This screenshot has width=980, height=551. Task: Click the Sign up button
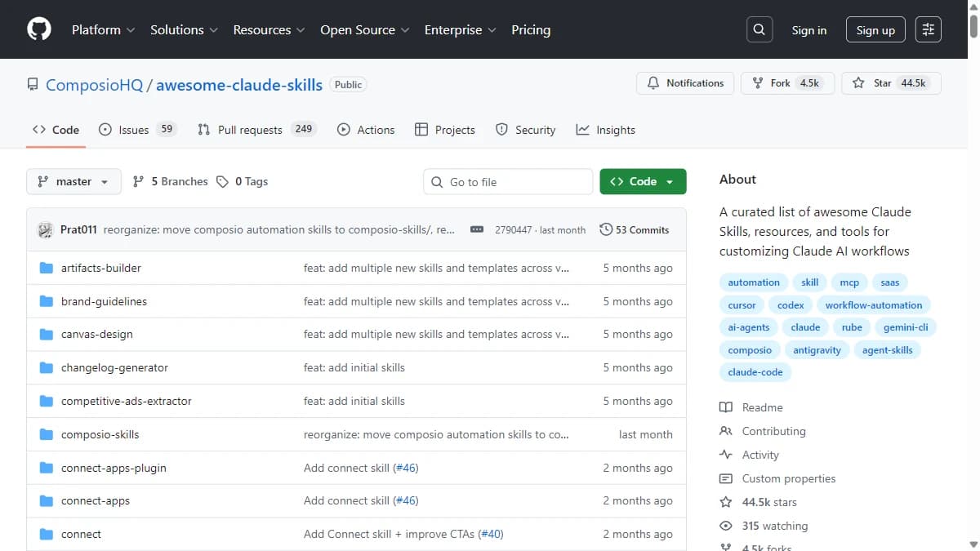coord(875,29)
